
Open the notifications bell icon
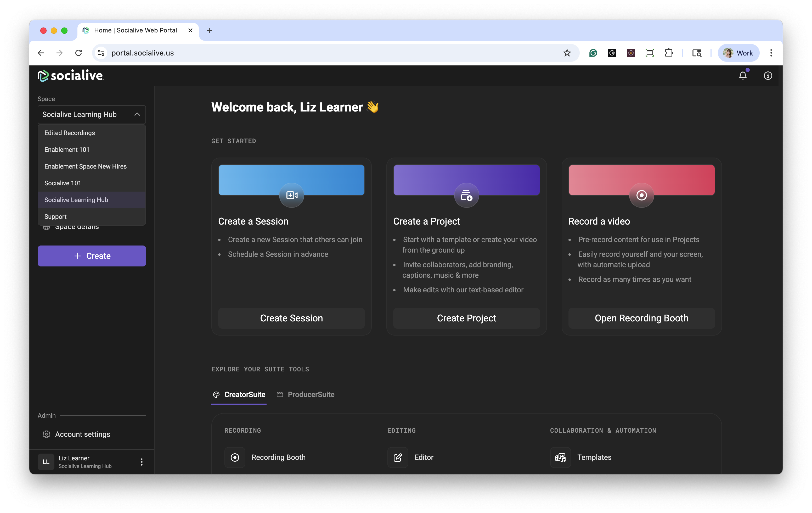pyautogui.click(x=742, y=76)
